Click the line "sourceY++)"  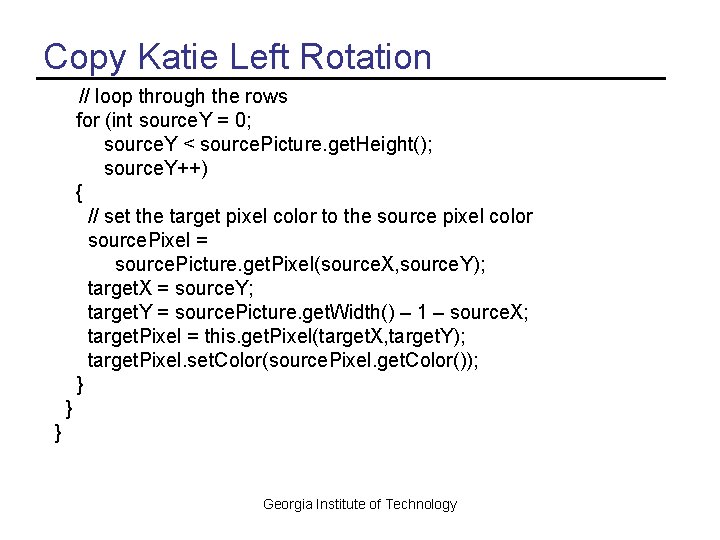point(156,169)
